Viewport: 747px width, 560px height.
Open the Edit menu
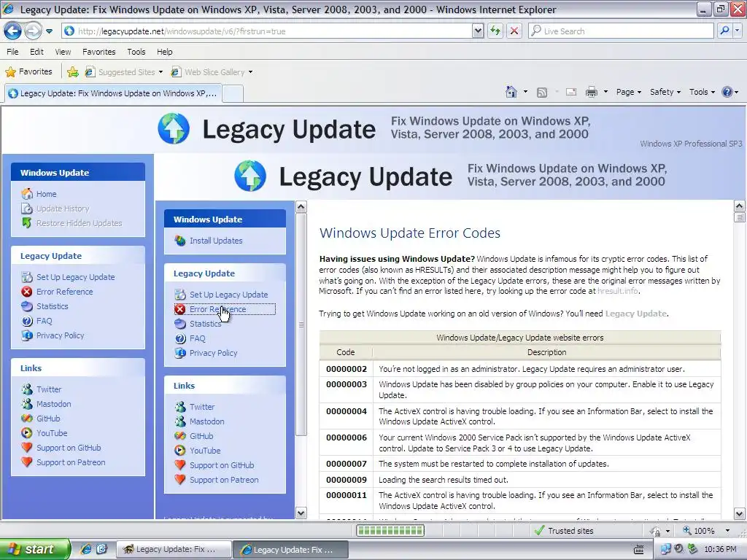click(36, 52)
